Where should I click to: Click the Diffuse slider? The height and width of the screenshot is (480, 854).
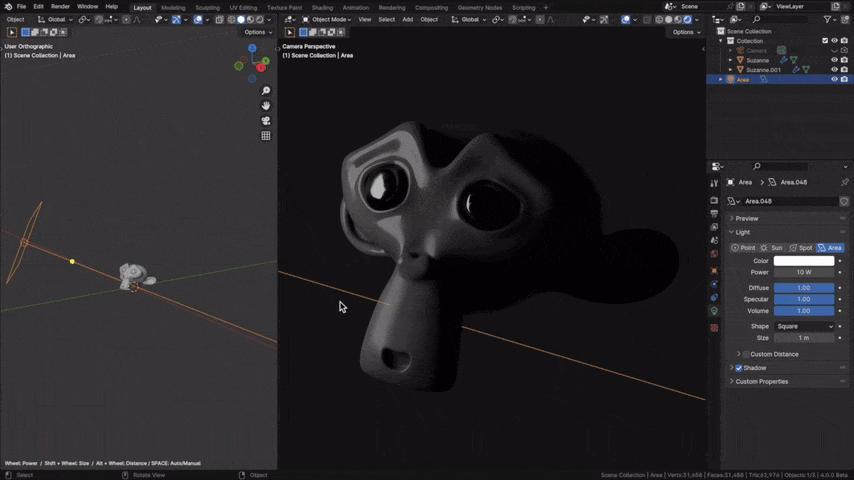804,288
